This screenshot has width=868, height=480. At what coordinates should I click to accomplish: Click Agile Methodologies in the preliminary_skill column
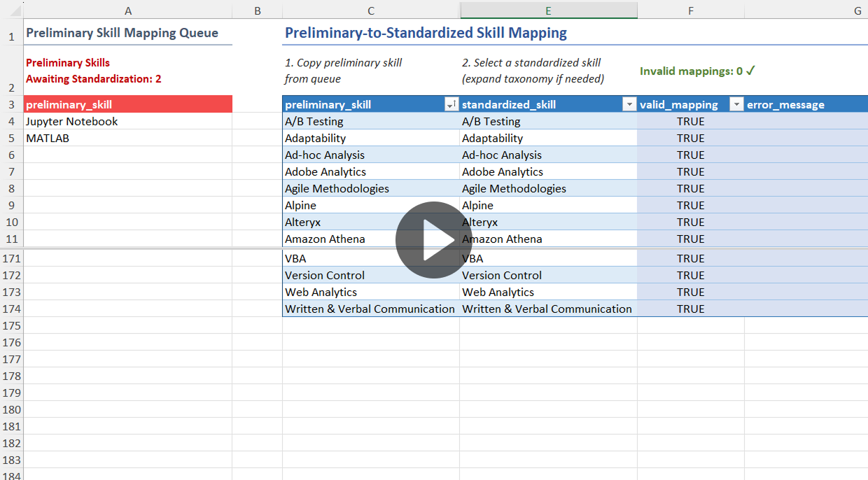point(371,189)
